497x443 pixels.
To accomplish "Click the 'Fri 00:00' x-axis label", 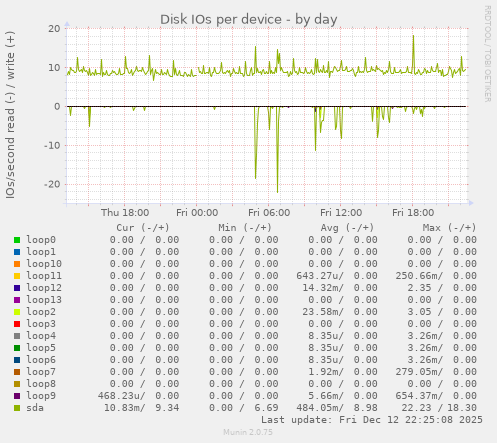I will coord(197,213).
